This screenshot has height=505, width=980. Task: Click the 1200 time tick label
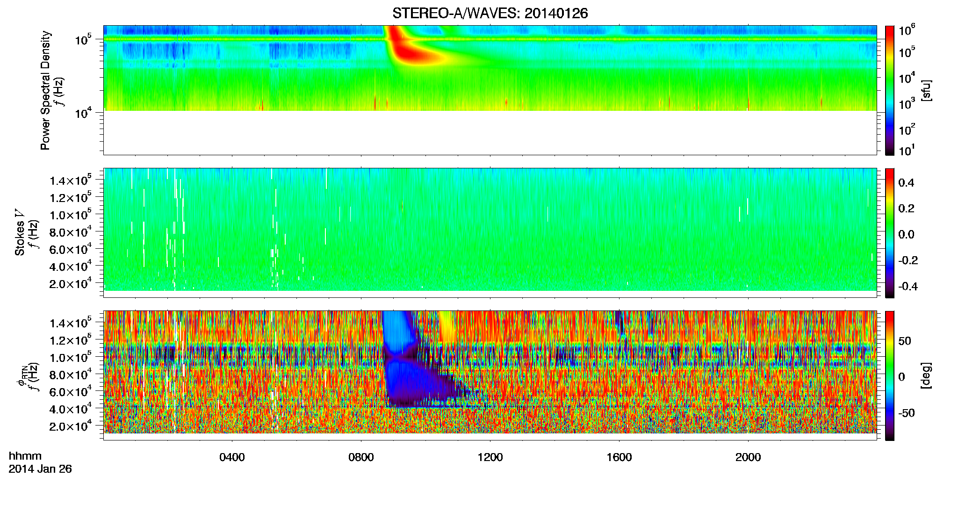pyautogui.click(x=490, y=457)
